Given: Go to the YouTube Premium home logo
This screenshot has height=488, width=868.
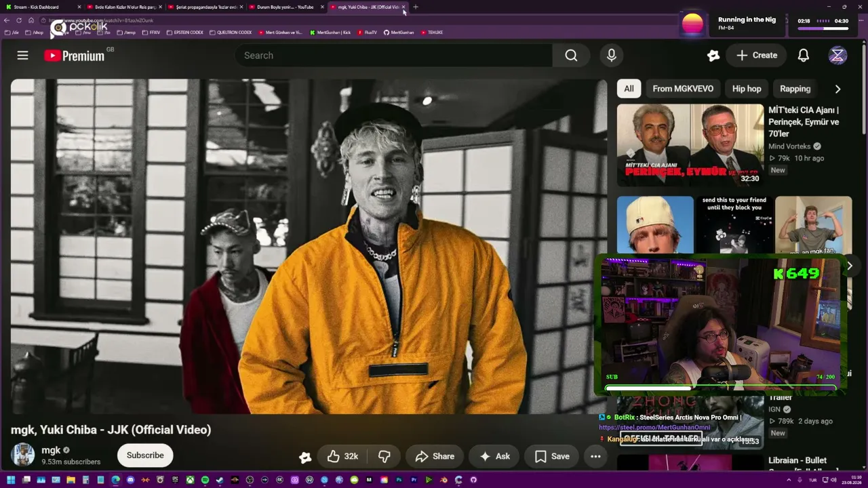Looking at the screenshot, I should (x=75, y=56).
